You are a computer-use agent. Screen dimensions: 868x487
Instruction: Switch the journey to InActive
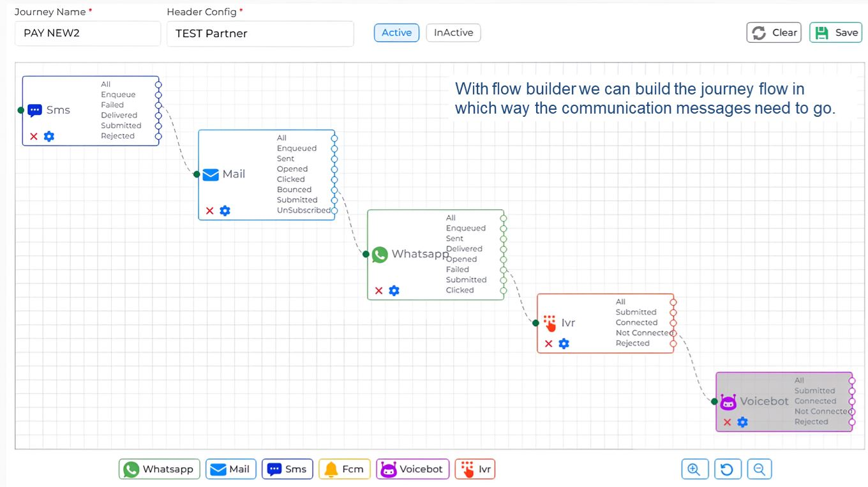[x=453, y=33]
